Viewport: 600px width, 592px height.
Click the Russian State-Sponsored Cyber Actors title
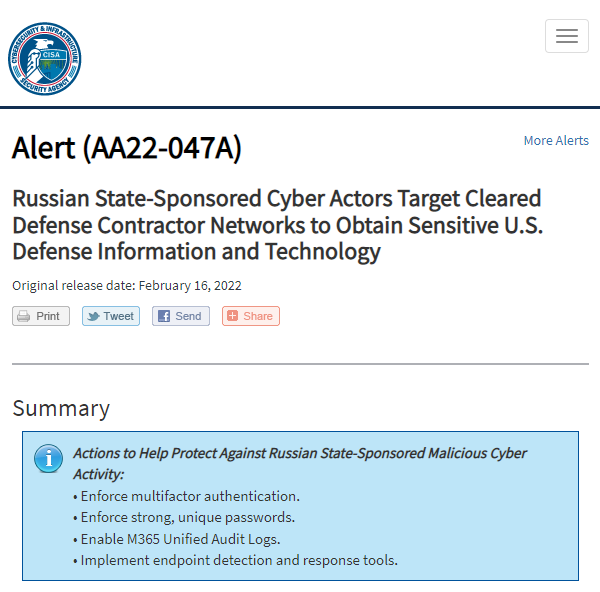click(x=277, y=225)
